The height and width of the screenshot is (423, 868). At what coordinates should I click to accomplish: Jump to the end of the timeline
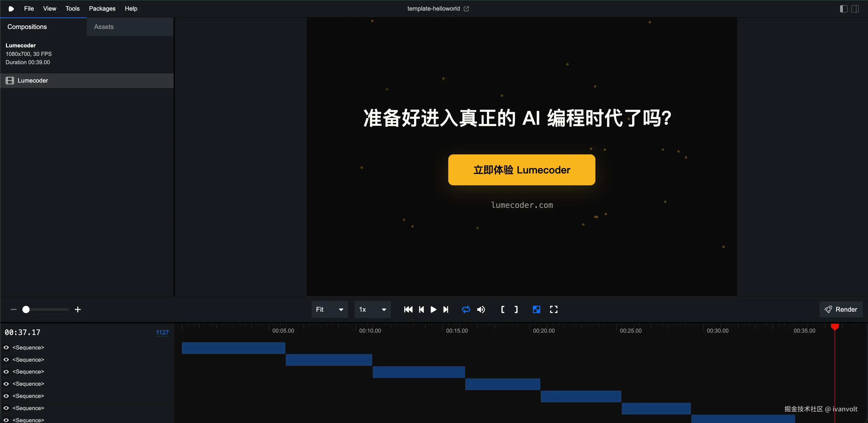pyautogui.click(x=446, y=309)
